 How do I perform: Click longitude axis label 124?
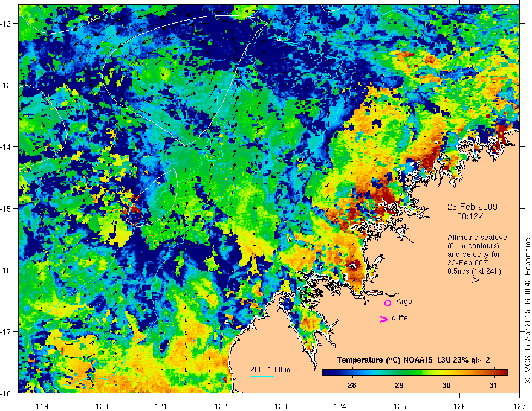click(x=340, y=406)
